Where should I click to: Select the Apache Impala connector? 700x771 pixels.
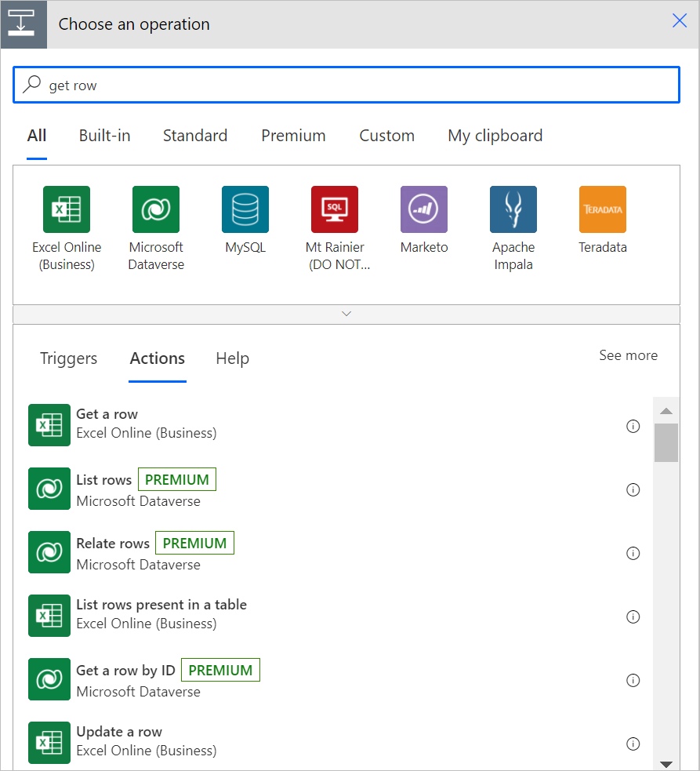coord(513,209)
